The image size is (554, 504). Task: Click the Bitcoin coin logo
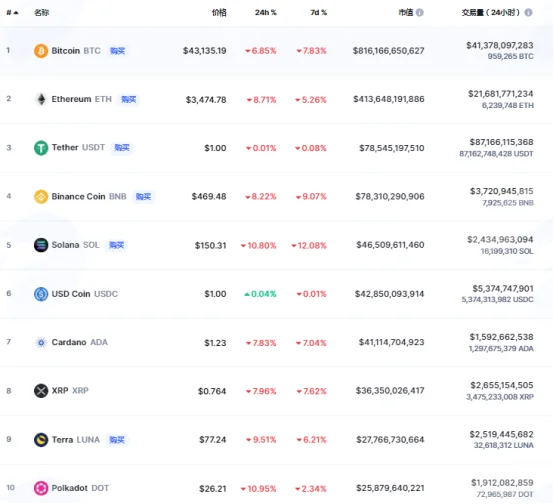coord(41,51)
